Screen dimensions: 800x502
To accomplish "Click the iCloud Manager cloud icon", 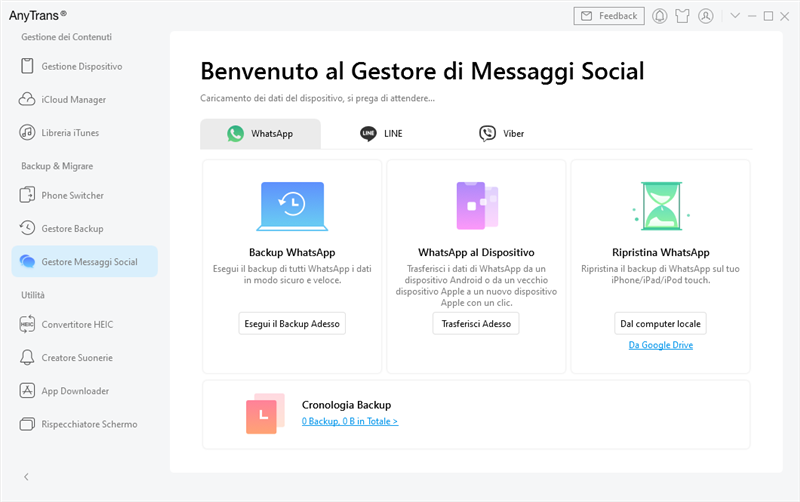I will click(27, 99).
